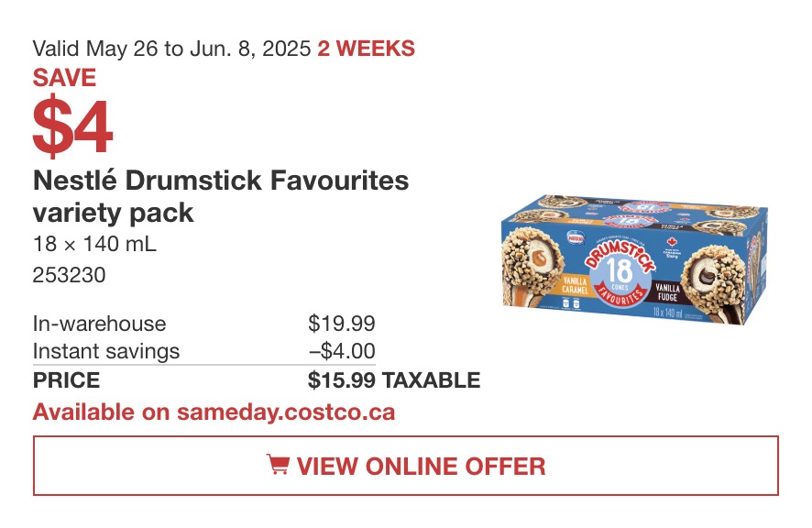Click the shopping cart icon
Image resolution: width=812 pixels, height=528 pixels.
tap(278, 464)
